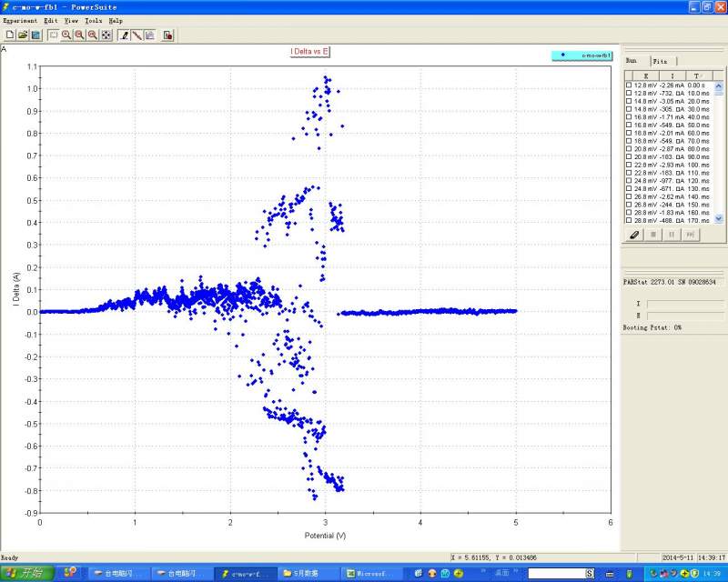The width and height of the screenshot is (728, 582).
Task: Click the rectangle selection tool icon
Action: pos(53,35)
